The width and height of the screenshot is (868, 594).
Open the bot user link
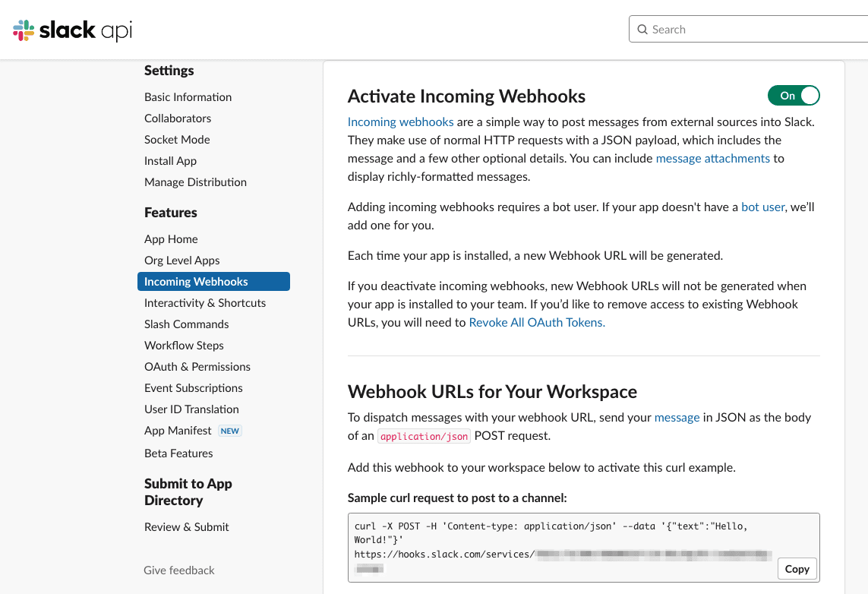click(x=762, y=207)
